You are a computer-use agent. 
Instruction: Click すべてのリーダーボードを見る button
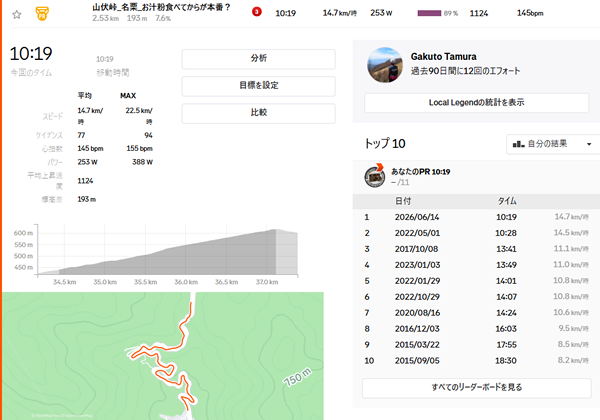[x=476, y=387]
